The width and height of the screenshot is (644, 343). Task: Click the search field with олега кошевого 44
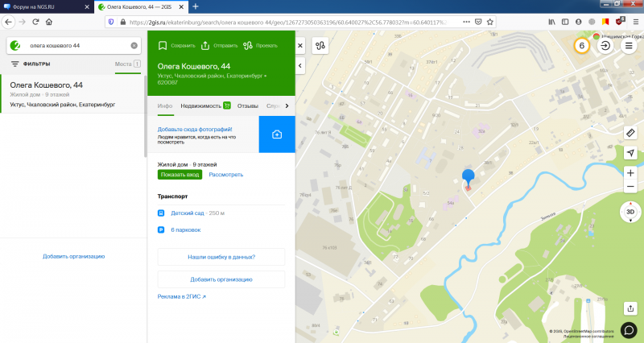(76, 46)
